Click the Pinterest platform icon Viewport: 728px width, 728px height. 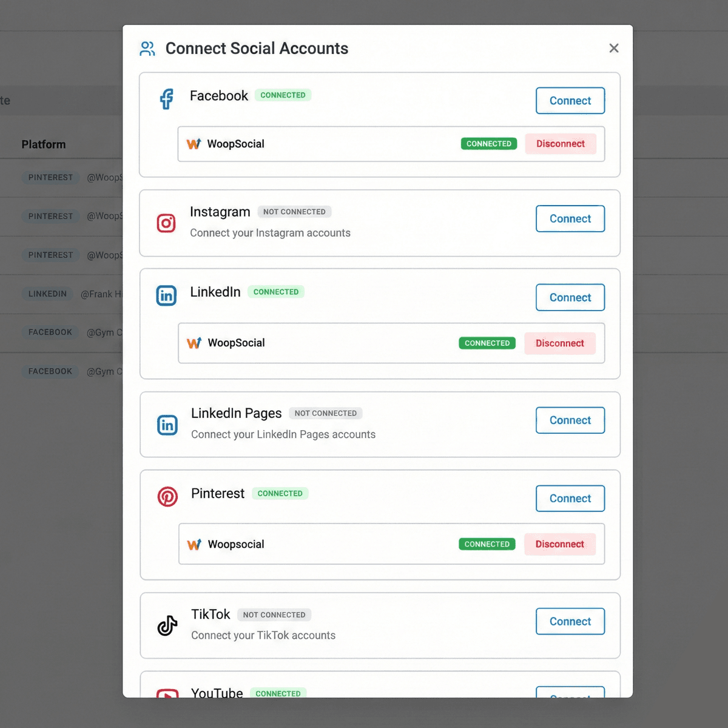click(167, 496)
